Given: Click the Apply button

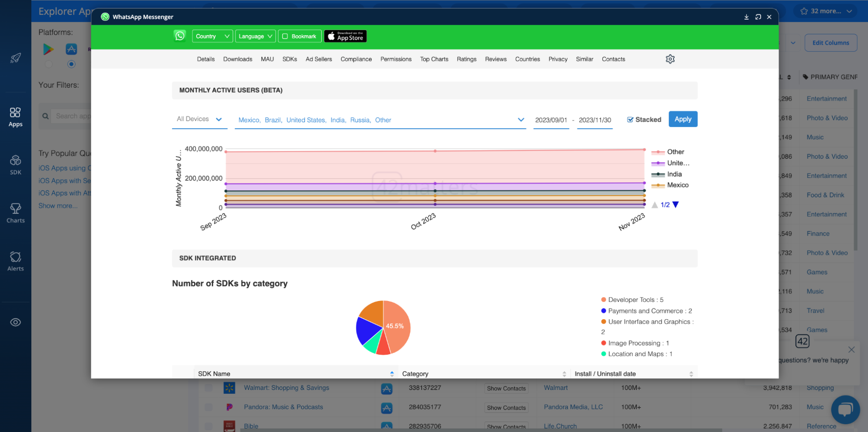Looking at the screenshot, I should [683, 119].
